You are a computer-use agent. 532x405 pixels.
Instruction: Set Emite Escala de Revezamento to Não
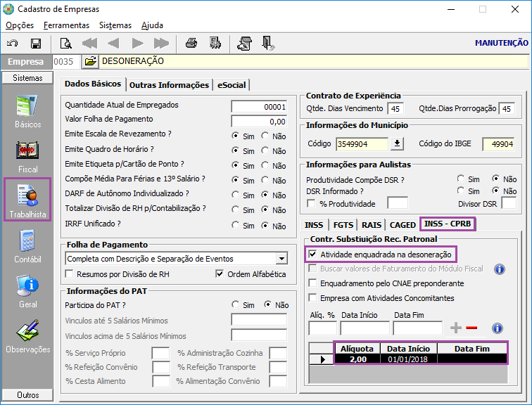[265, 136]
